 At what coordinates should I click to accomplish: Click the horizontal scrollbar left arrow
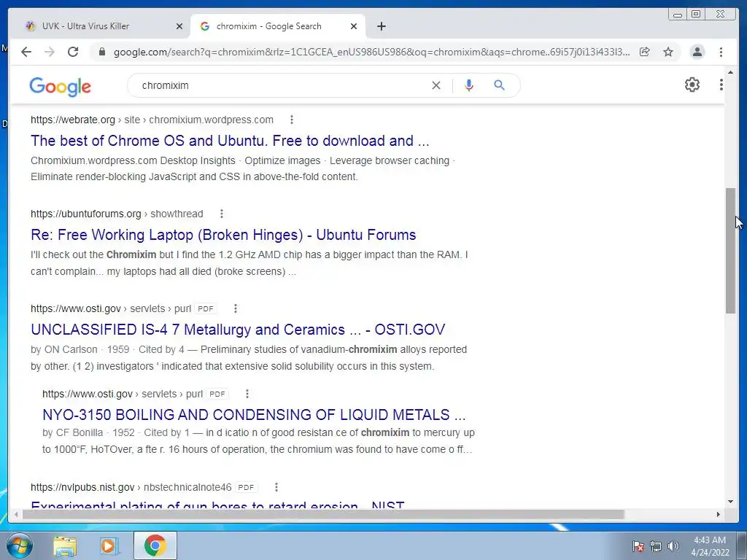(16, 515)
